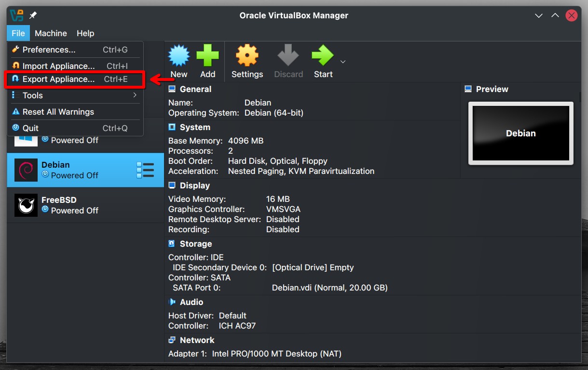This screenshot has height=370, width=588.
Task: Choose Preferences... from the File menu
Action: click(75, 50)
